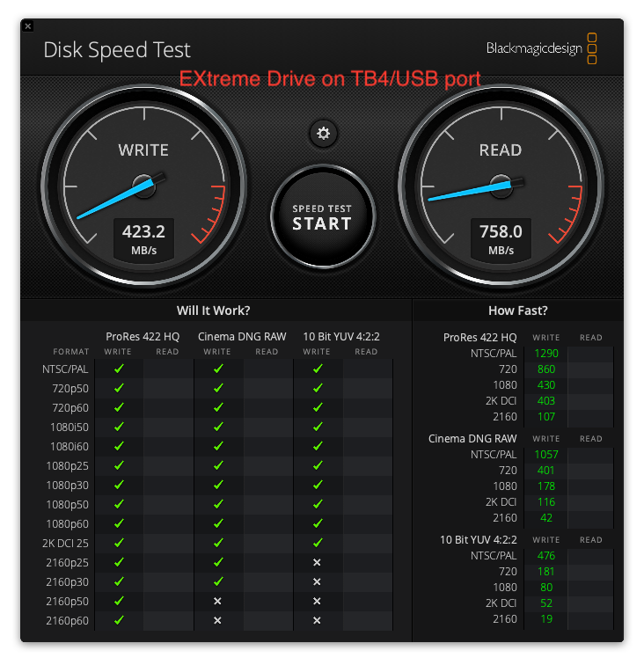Click the 1057 Cinema DNG NTSC/PAL value

click(x=546, y=454)
